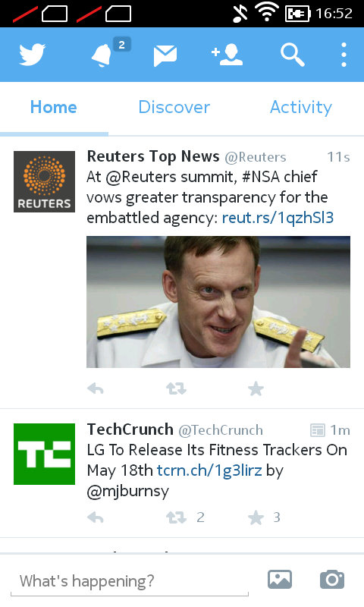Open direct messages envelope icon
The height and width of the screenshot is (607, 364).
165,55
